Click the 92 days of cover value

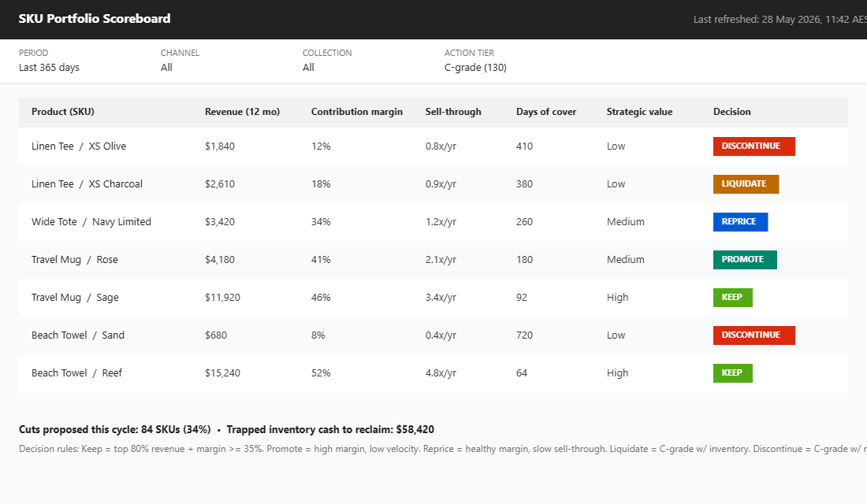tap(522, 298)
